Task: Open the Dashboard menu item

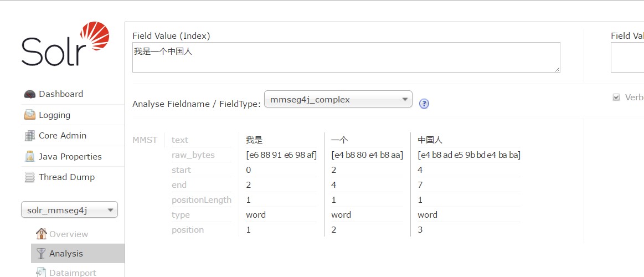Action: (61, 94)
